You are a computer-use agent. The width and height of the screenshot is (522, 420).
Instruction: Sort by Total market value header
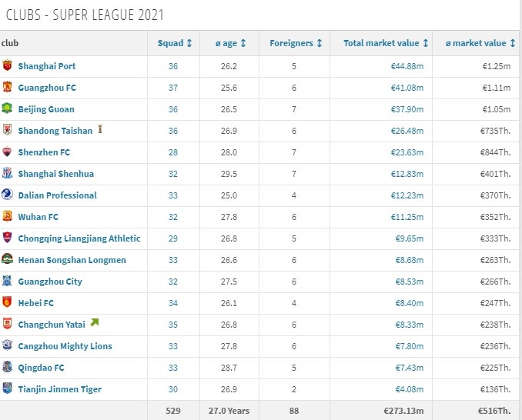point(386,43)
